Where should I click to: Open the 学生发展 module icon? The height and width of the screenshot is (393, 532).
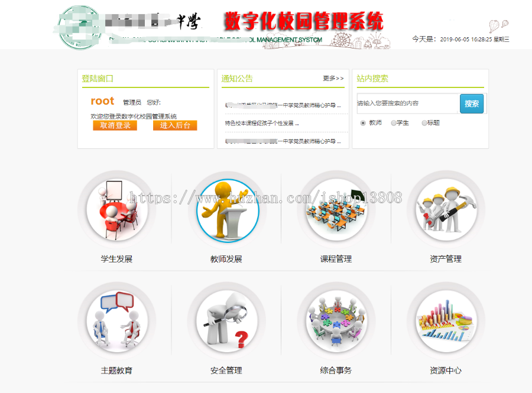click(116, 210)
